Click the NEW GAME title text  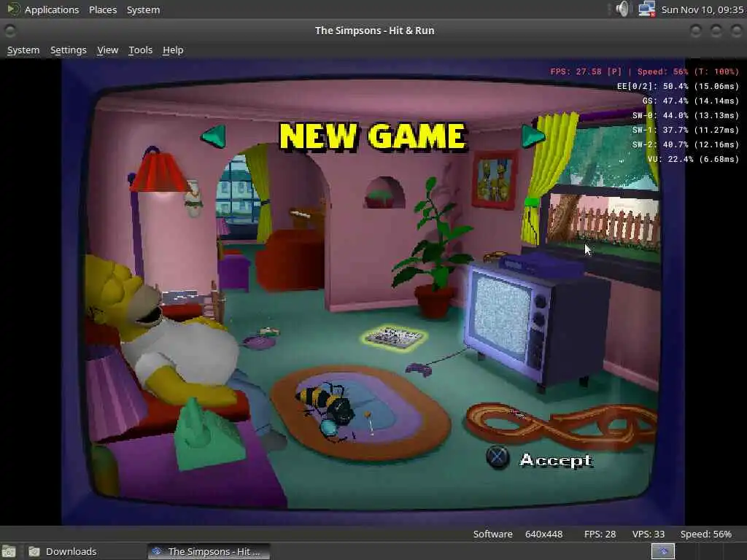373,137
